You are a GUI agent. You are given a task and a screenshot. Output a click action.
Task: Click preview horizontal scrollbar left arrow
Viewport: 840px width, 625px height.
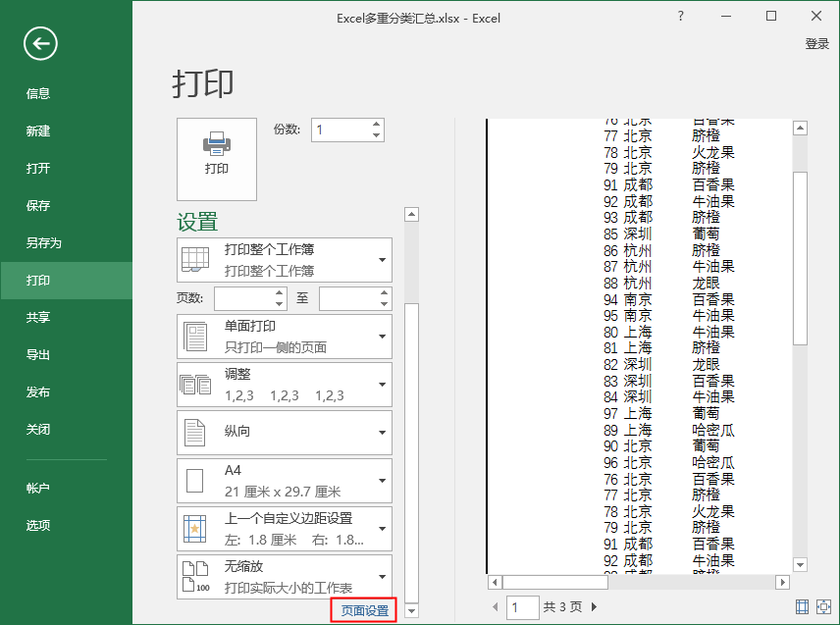[495, 582]
